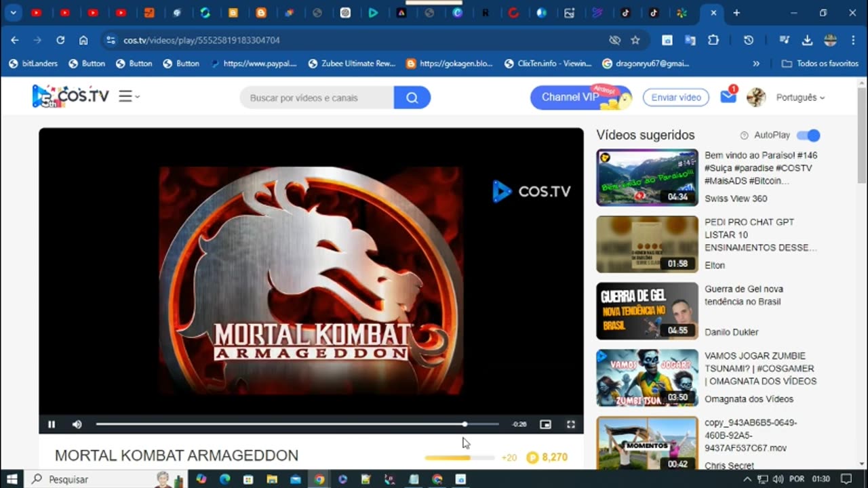Focus the 'Buscar por vídeos e canais' search box

coord(317,98)
